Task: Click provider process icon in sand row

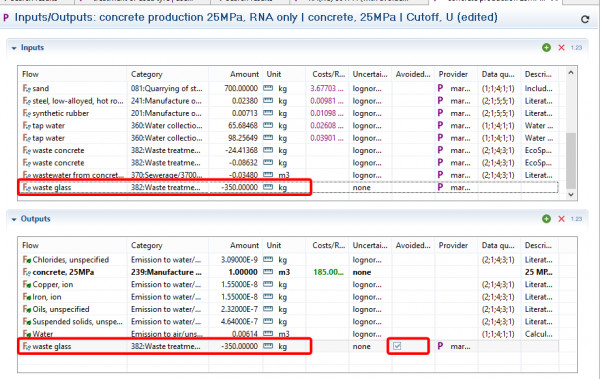Action: 440,88
